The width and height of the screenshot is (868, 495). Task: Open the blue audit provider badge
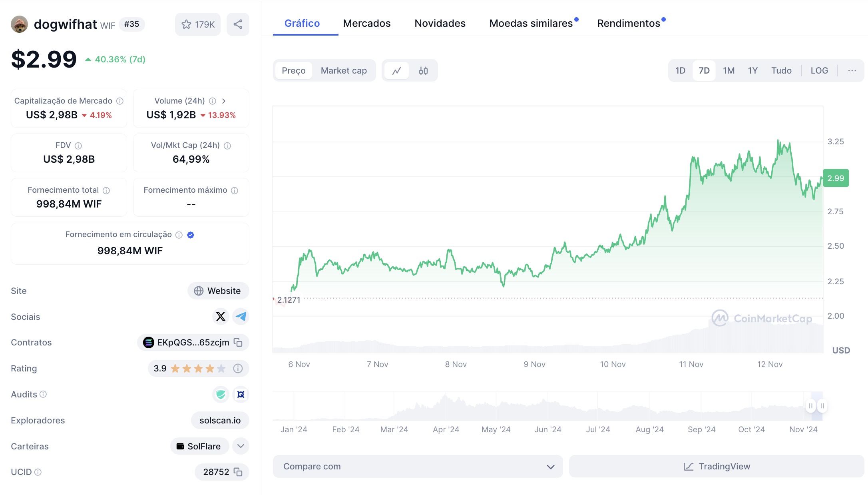(241, 394)
